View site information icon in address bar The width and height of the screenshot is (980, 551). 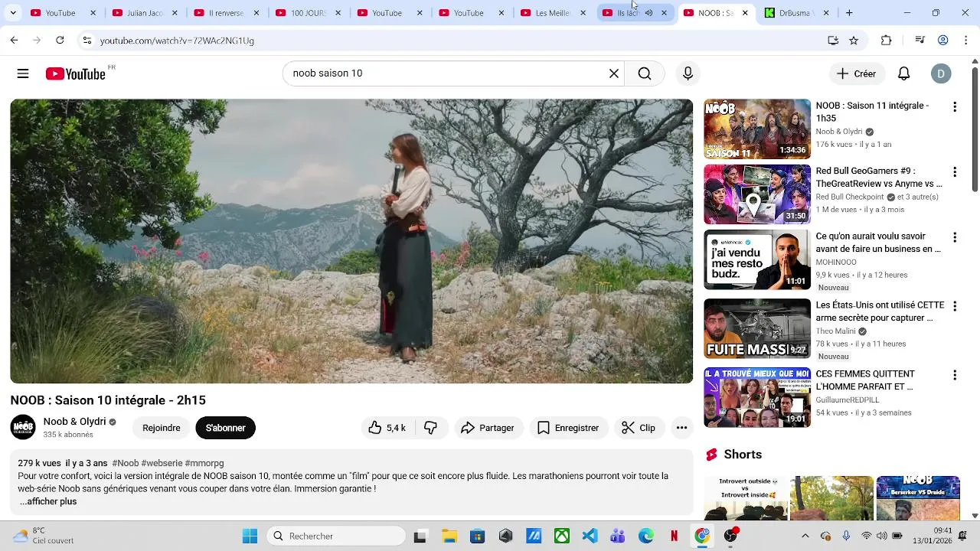coord(87,41)
